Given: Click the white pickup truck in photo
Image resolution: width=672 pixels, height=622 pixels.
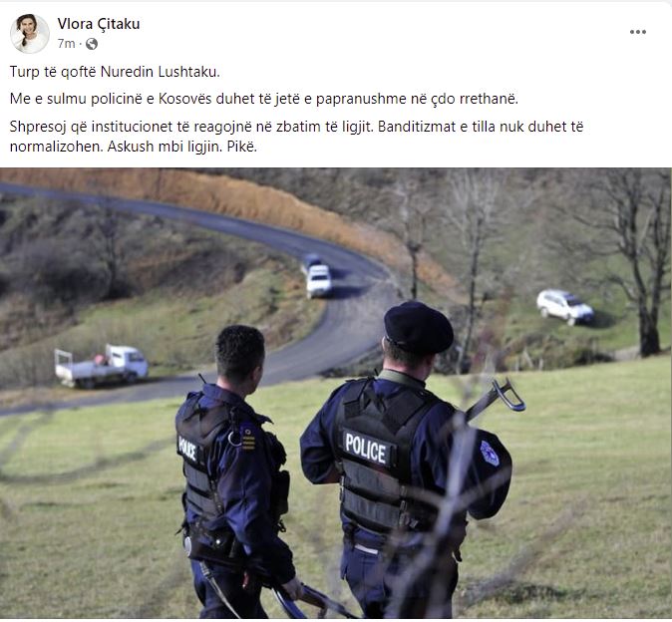Looking at the screenshot, I should pos(101,366).
